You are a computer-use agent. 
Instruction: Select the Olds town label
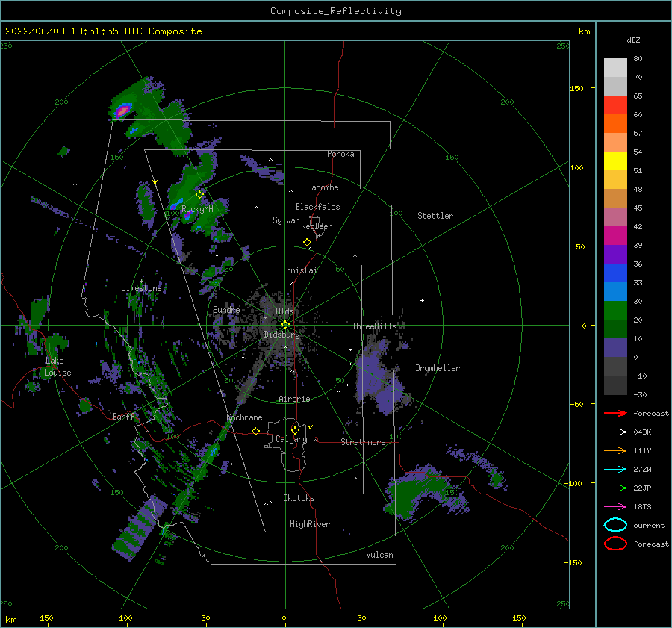(x=284, y=311)
